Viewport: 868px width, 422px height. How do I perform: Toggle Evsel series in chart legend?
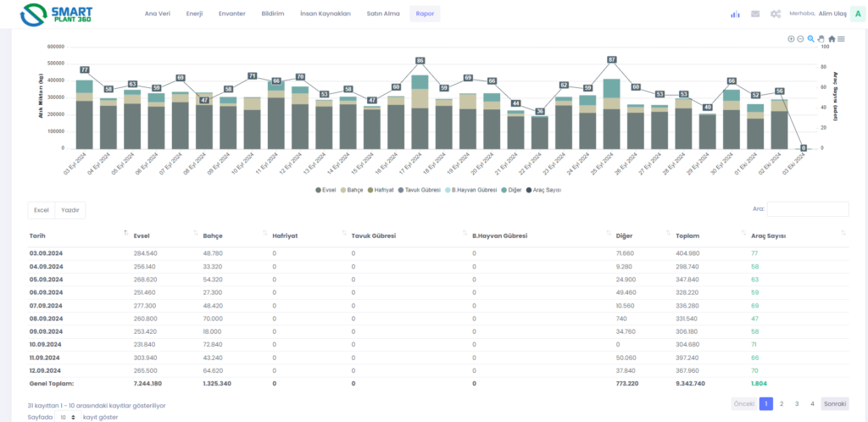[325, 190]
